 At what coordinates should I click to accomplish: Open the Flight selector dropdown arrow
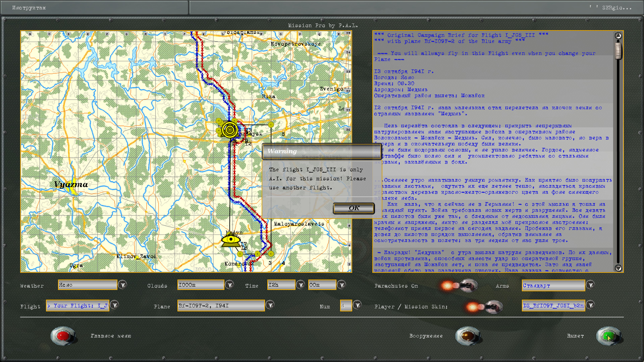pyautogui.click(x=115, y=305)
